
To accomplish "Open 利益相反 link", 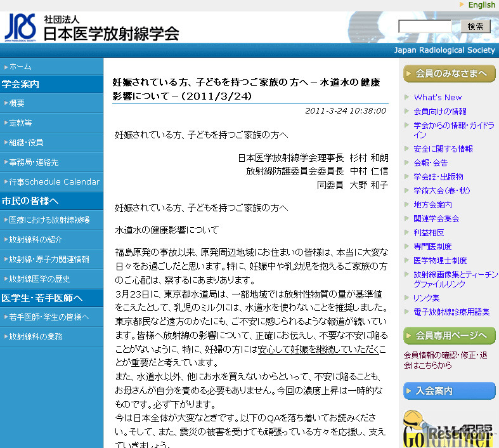I will (x=429, y=233).
